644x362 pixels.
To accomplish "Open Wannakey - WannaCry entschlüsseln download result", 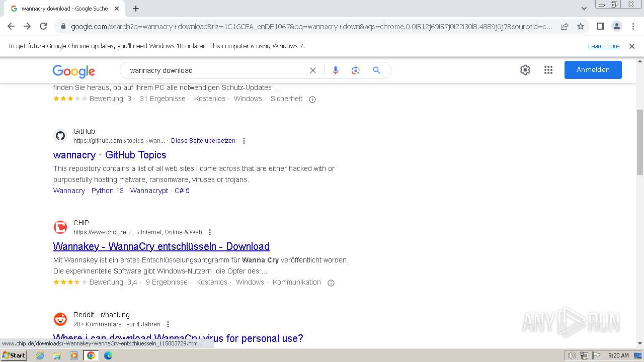I will coord(162,246).
